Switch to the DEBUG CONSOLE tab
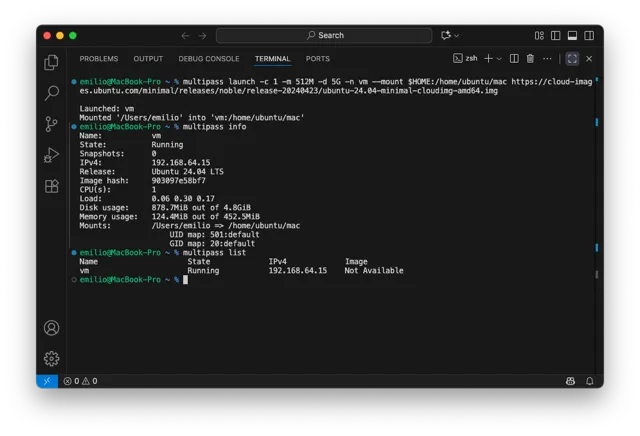The height and width of the screenshot is (436, 640). point(209,59)
